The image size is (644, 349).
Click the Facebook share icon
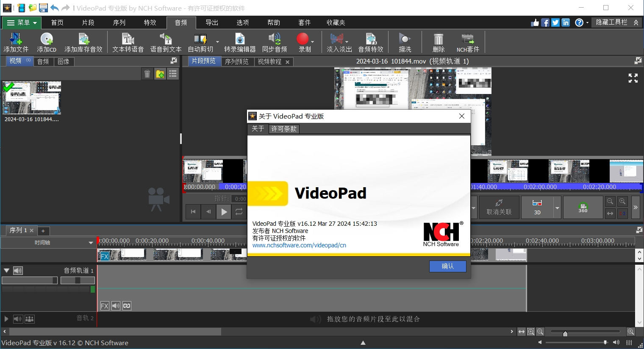[545, 23]
